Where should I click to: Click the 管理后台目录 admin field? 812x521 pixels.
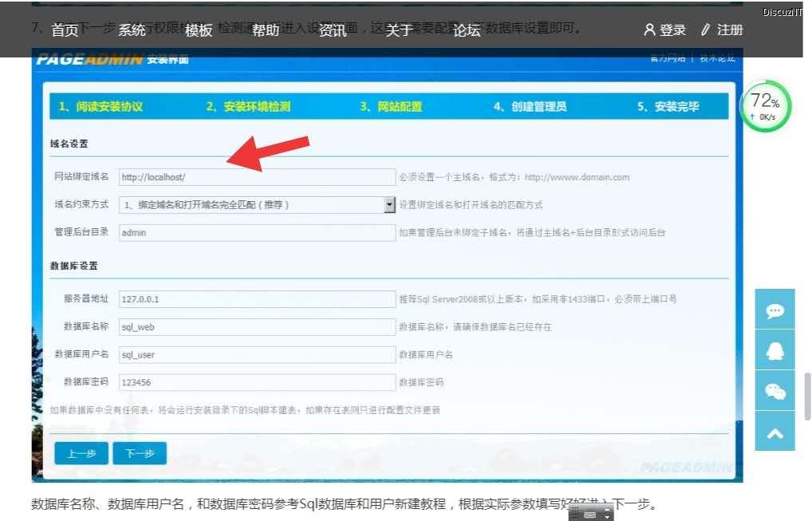[257, 232]
